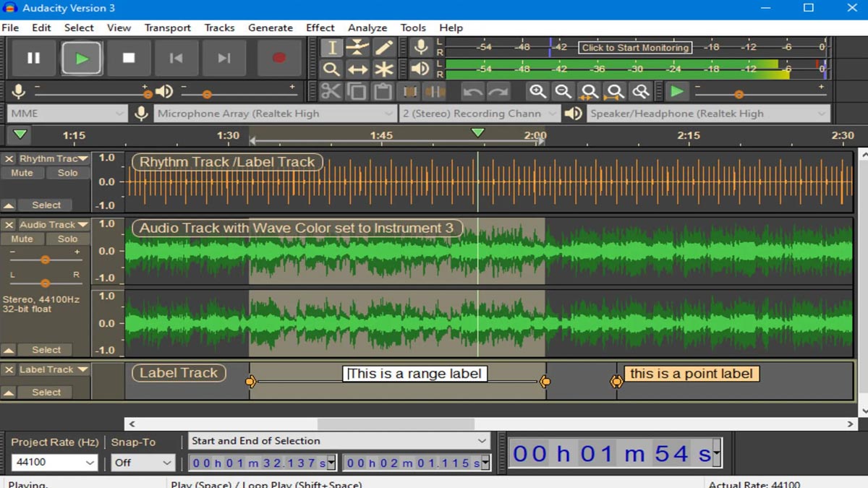
Task: Close the Audio Track with X
Action: coord(9,225)
